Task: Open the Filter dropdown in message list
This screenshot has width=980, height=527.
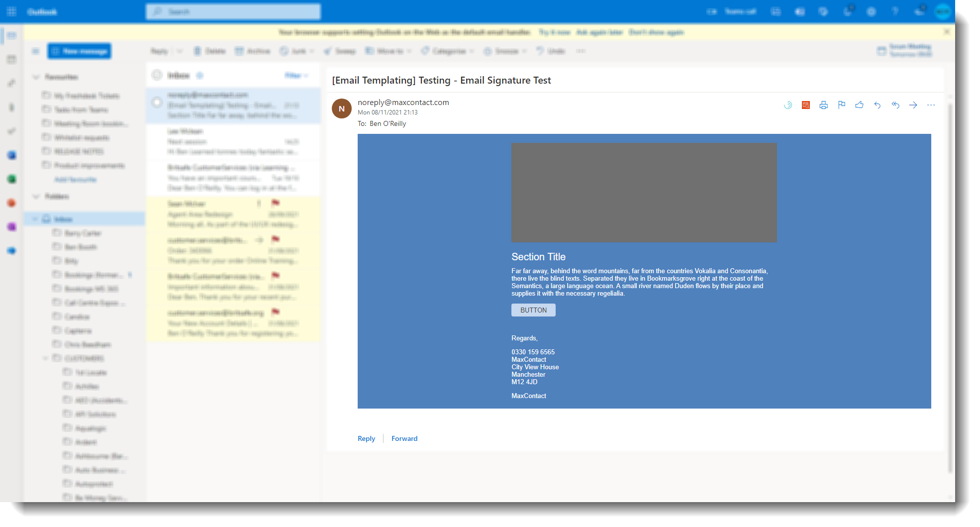Action: point(296,76)
